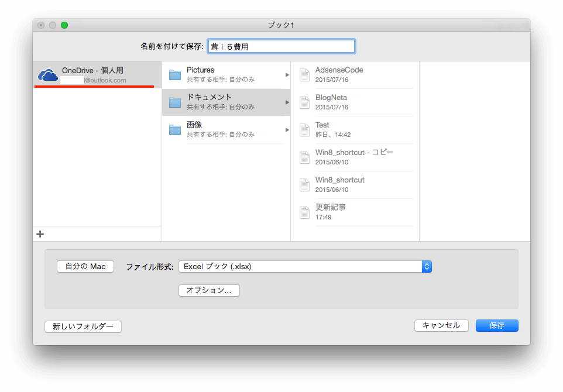Image resolution: width=563 pixels, height=392 pixels.
Task: Click the 保存 button
Action: tap(497, 325)
